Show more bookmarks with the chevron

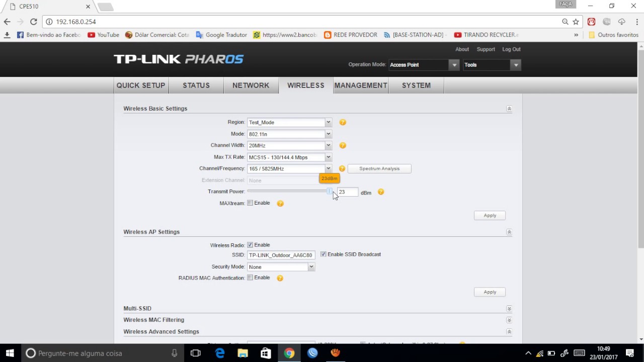[x=576, y=35]
